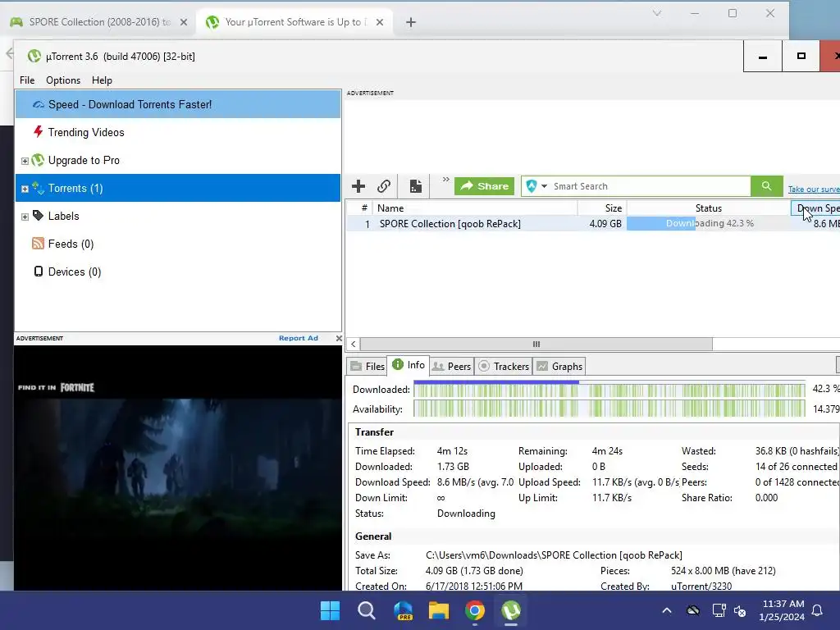Click the Add Torrent plus icon
840x630 pixels.
tap(358, 186)
